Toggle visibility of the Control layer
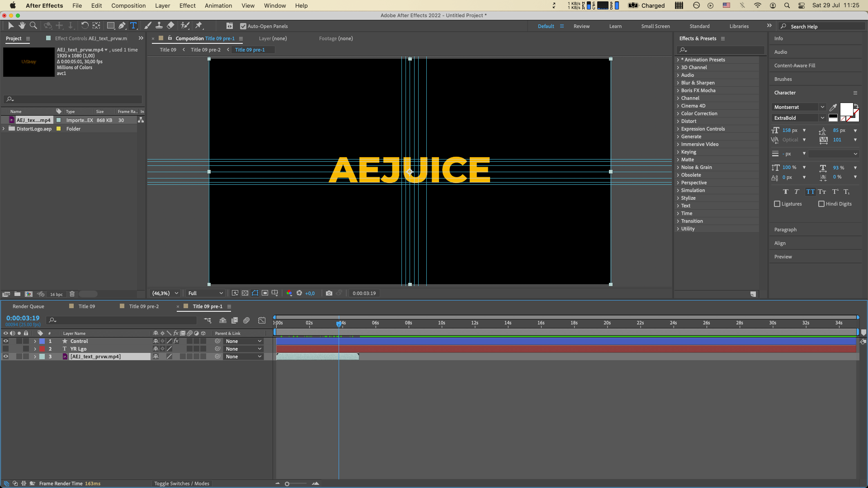 [6, 341]
